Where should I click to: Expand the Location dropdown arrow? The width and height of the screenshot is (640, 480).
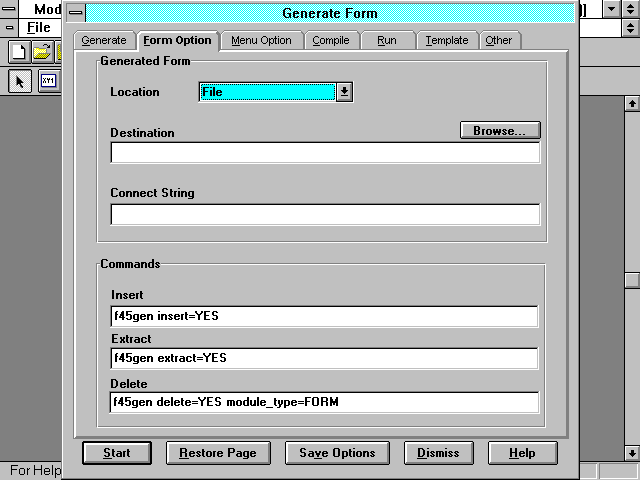click(x=344, y=92)
